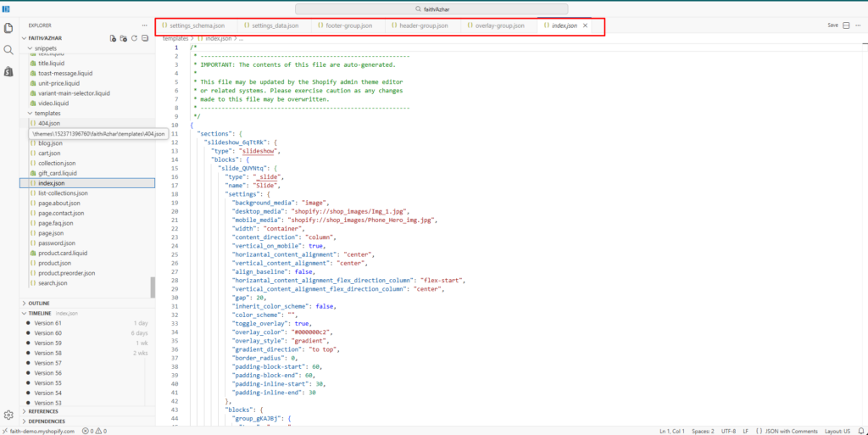Click the Explorer file list scrollbar thumb
868x435 pixels.
[x=153, y=287]
